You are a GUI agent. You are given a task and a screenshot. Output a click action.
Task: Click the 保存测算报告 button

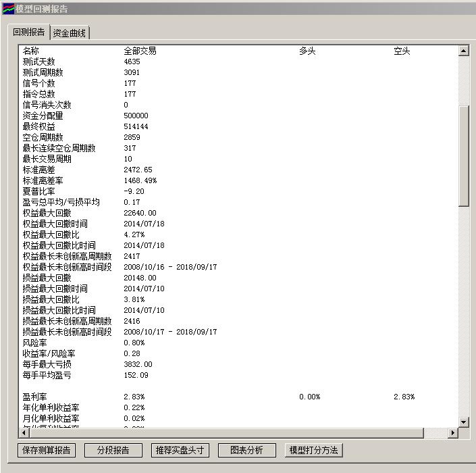tap(46, 450)
